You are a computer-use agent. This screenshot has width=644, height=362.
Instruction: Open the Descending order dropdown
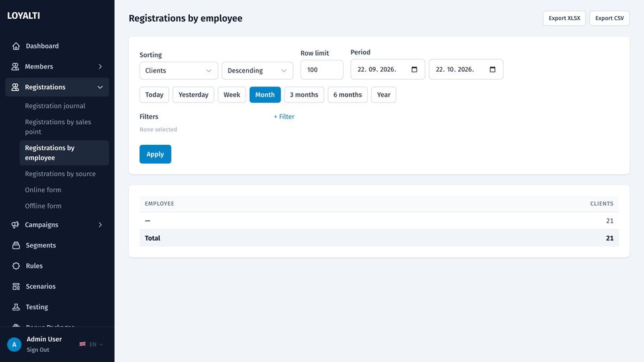click(x=258, y=70)
